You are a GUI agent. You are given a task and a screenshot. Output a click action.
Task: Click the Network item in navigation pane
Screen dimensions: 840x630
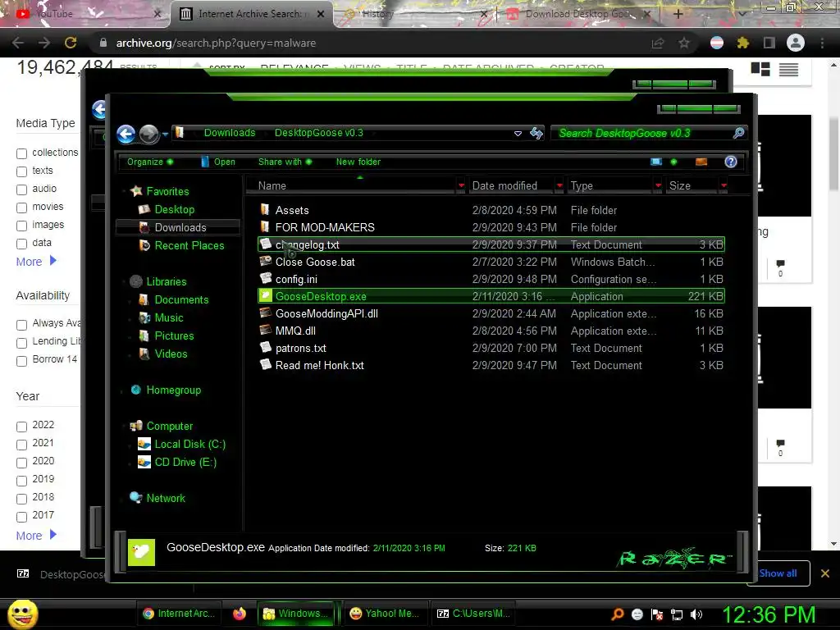pos(166,498)
